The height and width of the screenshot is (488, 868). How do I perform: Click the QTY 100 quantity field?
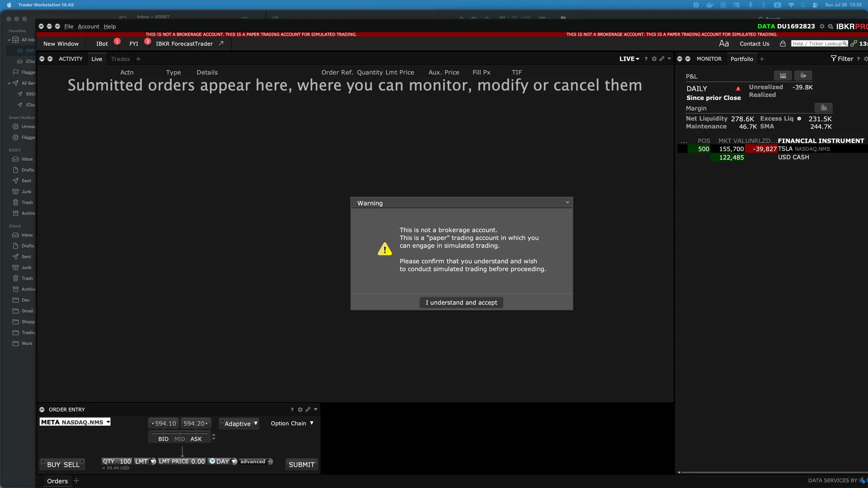point(117,461)
